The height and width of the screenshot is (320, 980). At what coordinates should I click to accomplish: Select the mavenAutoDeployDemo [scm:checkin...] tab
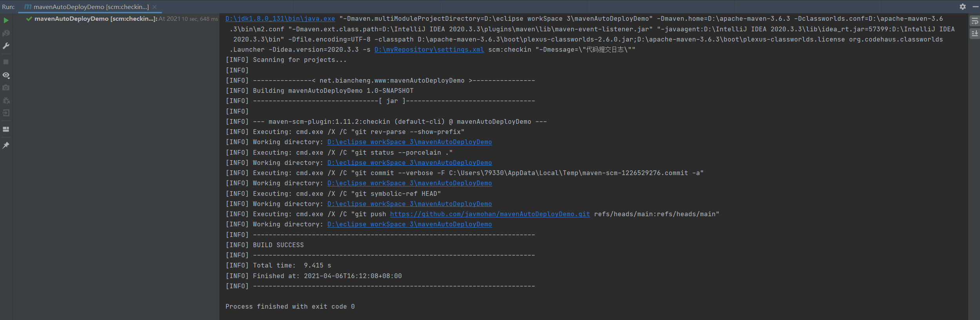tap(87, 7)
